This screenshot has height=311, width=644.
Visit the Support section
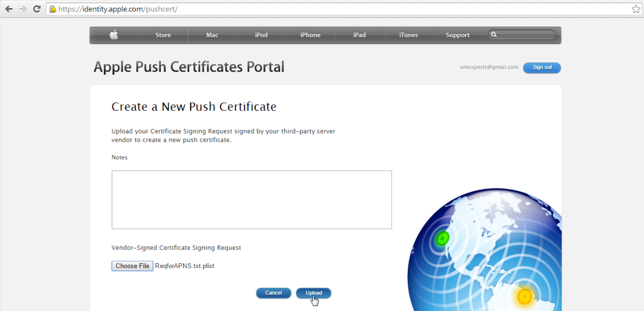[x=457, y=35]
